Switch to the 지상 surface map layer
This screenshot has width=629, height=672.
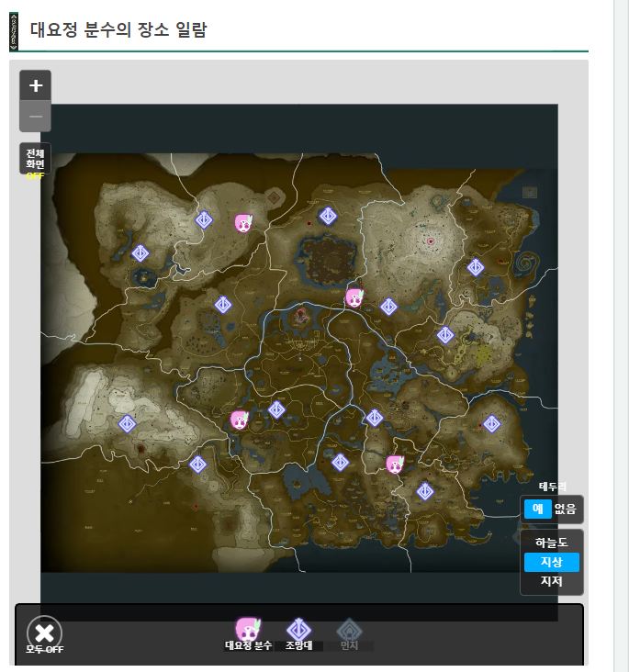(551, 562)
